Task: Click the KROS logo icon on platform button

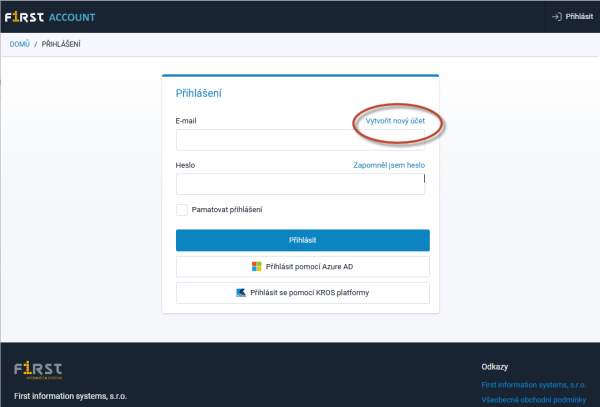Action: (241, 293)
